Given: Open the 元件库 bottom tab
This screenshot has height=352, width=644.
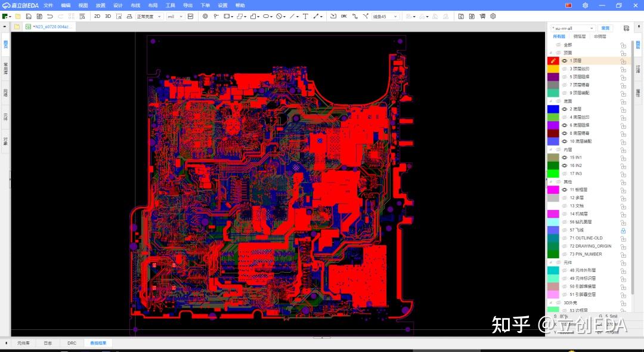Looking at the screenshot, I should pyautogui.click(x=23, y=343).
